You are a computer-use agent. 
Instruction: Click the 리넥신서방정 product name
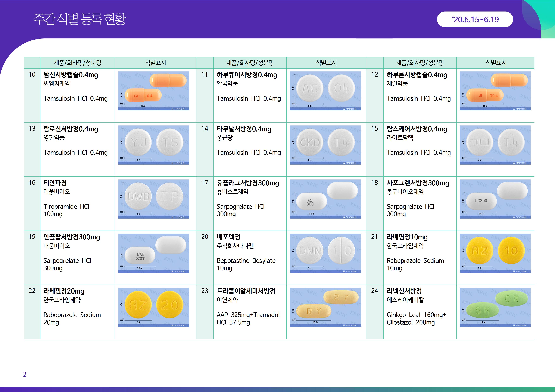[404, 291]
